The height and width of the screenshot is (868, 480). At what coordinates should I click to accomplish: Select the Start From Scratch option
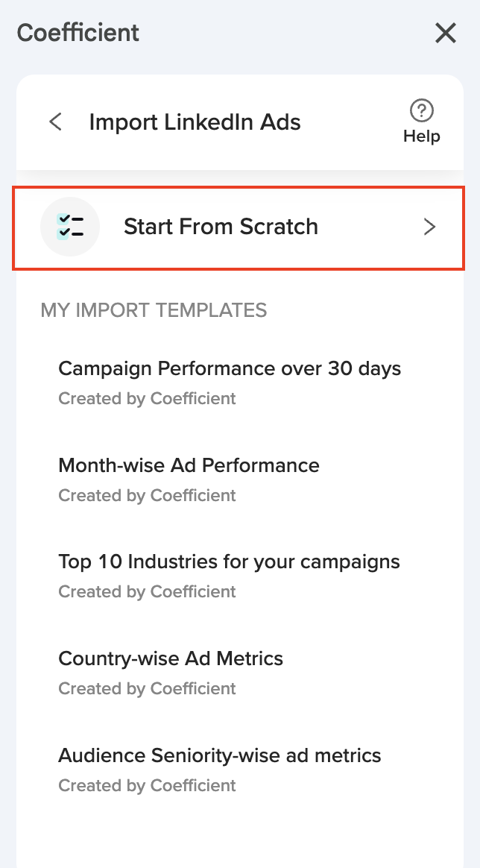coord(221,227)
